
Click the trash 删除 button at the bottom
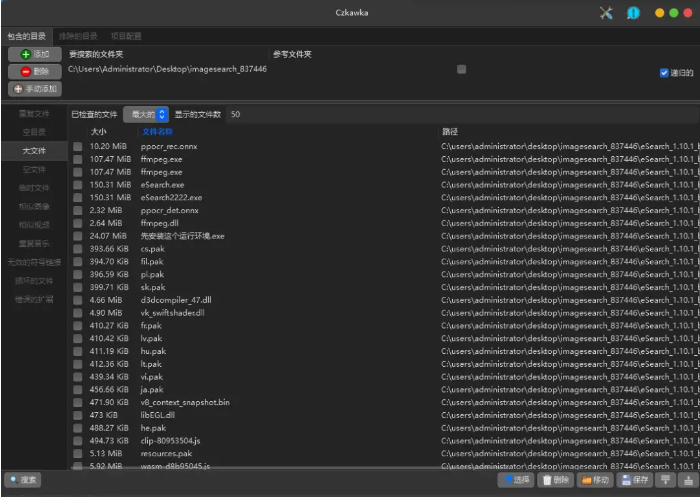tap(556, 480)
